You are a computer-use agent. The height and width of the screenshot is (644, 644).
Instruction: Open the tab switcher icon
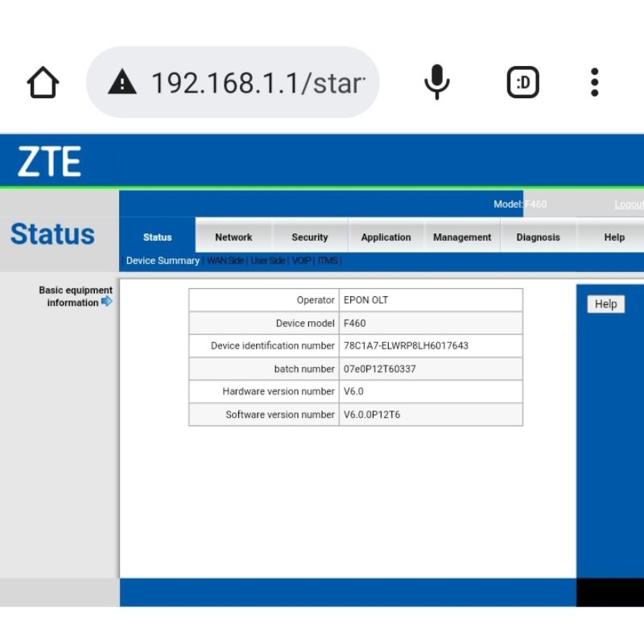[522, 82]
